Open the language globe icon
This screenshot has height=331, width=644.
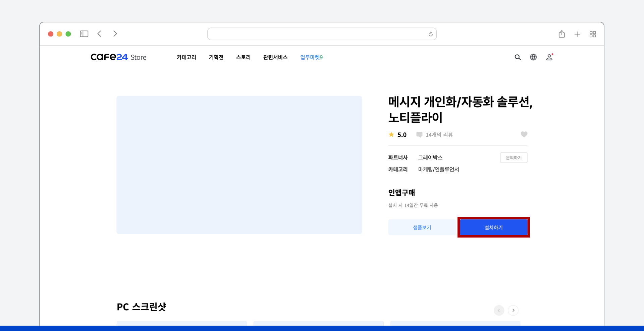[x=533, y=57]
